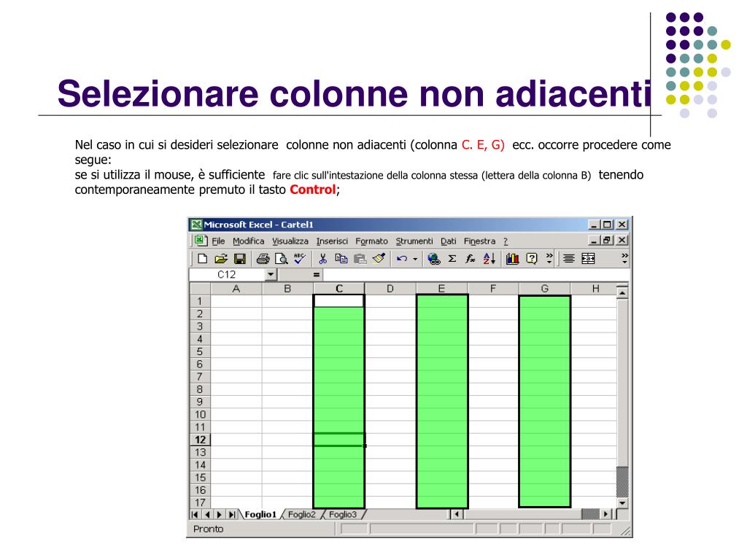This screenshot has width=747, height=560.
Task: Select the Format Painter brush
Action: [x=379, y=259]
